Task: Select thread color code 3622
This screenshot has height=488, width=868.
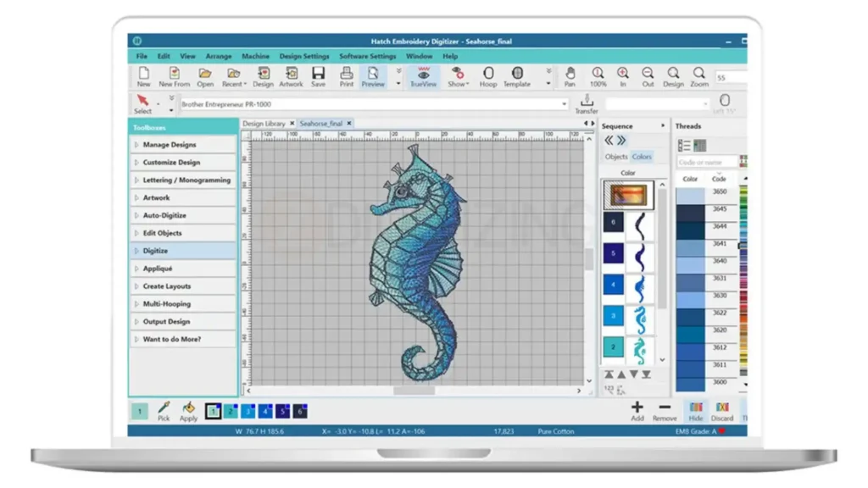Action: tap(708, 316)
